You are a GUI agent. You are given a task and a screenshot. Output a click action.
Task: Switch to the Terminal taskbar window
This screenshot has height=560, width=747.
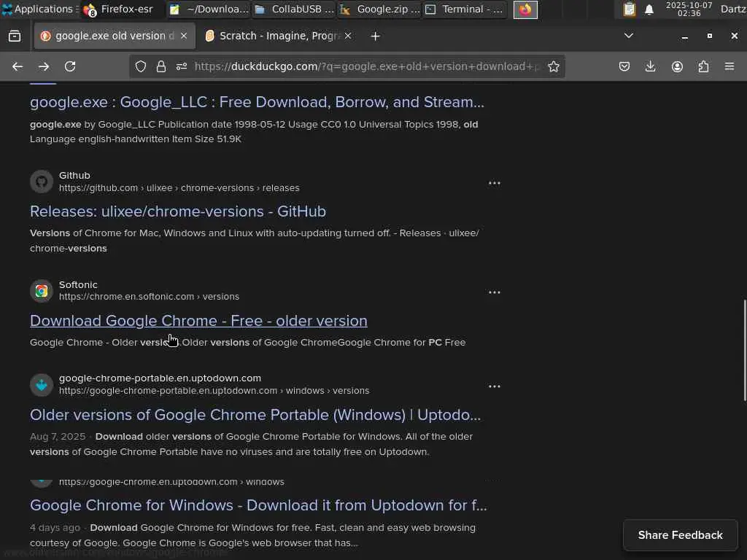tap(465, 9)
